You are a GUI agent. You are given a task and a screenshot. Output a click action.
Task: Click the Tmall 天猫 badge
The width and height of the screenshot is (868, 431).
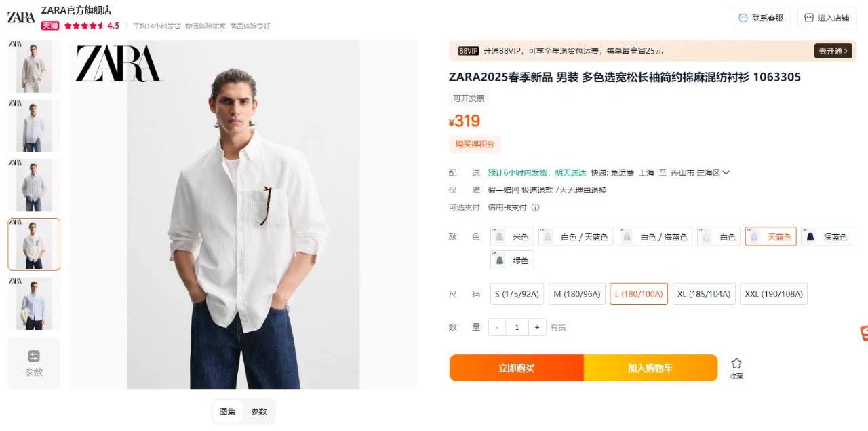(x=50, y=26)
